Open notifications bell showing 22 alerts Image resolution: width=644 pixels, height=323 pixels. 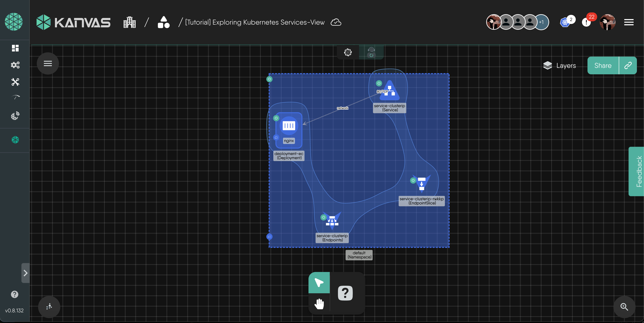pos(586,22)
